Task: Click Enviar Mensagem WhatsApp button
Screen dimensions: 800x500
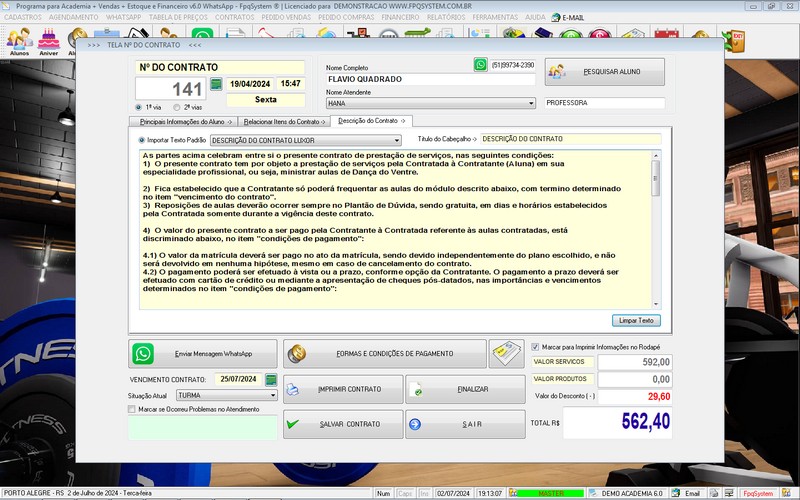Action: pos(203,354)
